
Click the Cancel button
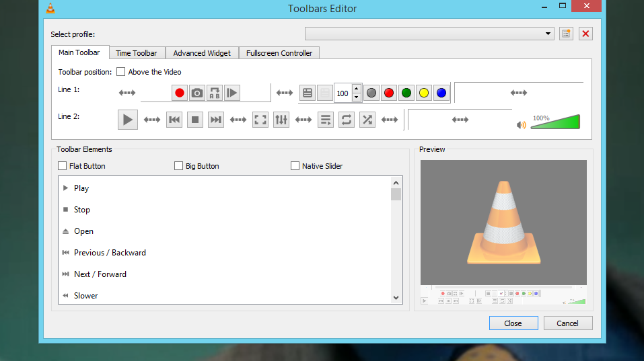coord(567,323)
